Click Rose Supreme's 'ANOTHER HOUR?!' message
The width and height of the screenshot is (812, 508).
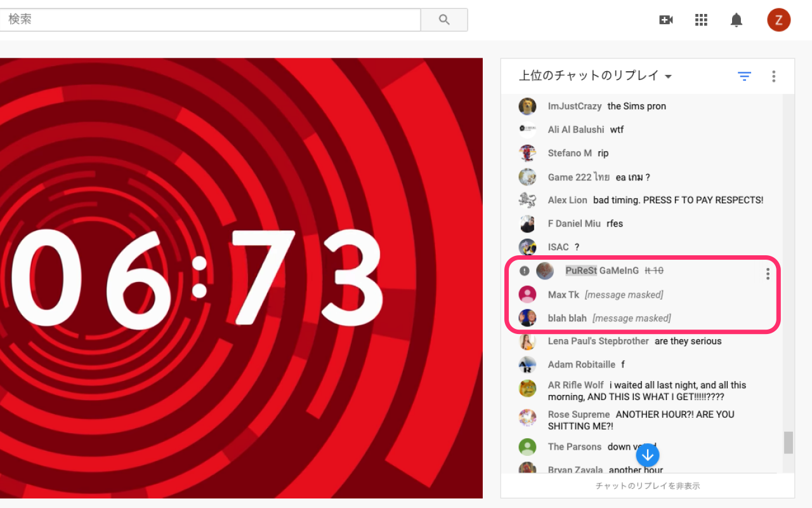coord(641,420)
